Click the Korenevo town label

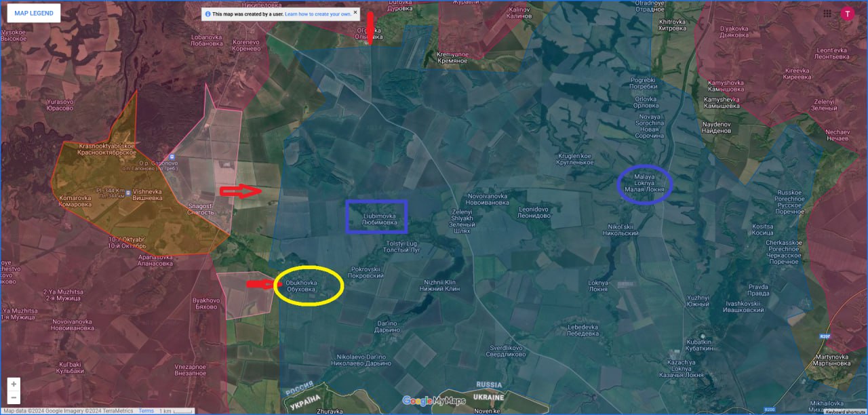[x=247, y=45]
